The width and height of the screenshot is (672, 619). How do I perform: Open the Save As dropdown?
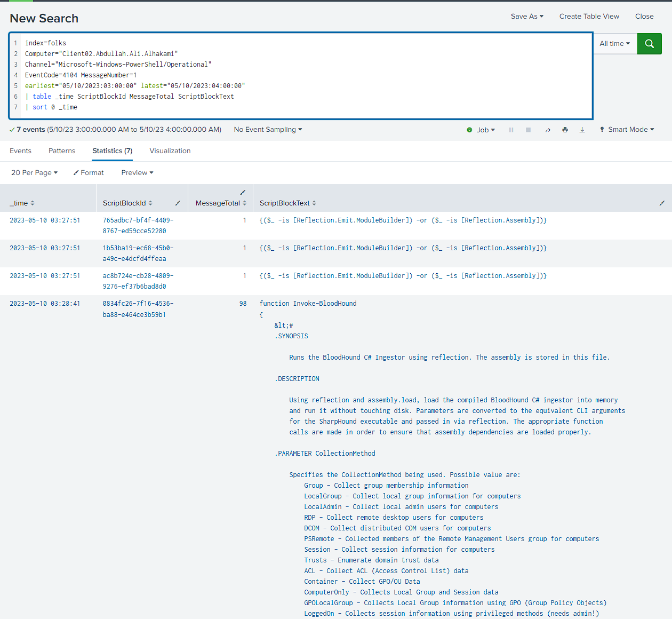tap(527, 17)
